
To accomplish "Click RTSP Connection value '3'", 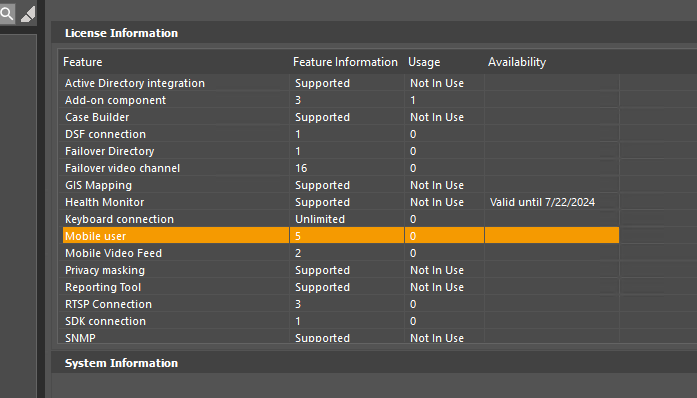I will pos(298,304).
